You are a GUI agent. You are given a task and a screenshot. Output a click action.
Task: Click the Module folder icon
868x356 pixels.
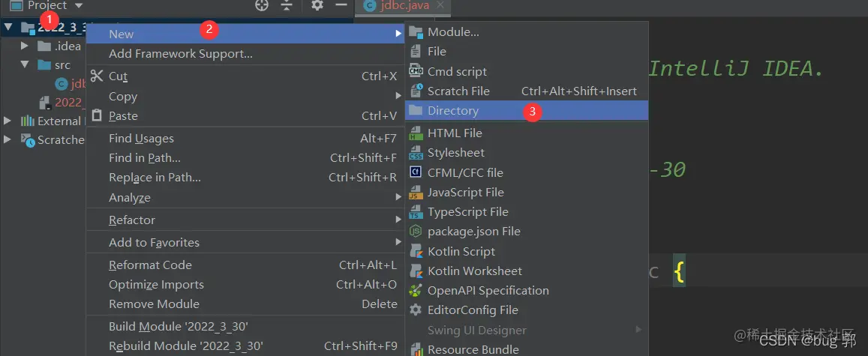pos(415,32)
